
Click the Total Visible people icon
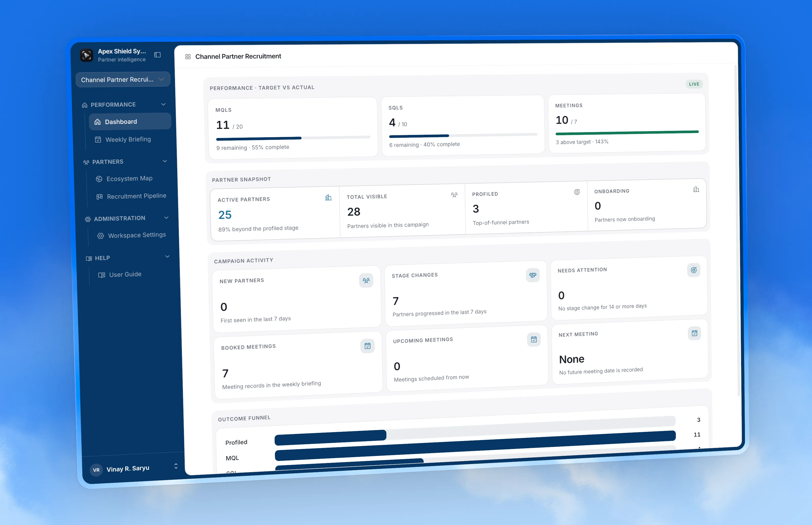454,195
